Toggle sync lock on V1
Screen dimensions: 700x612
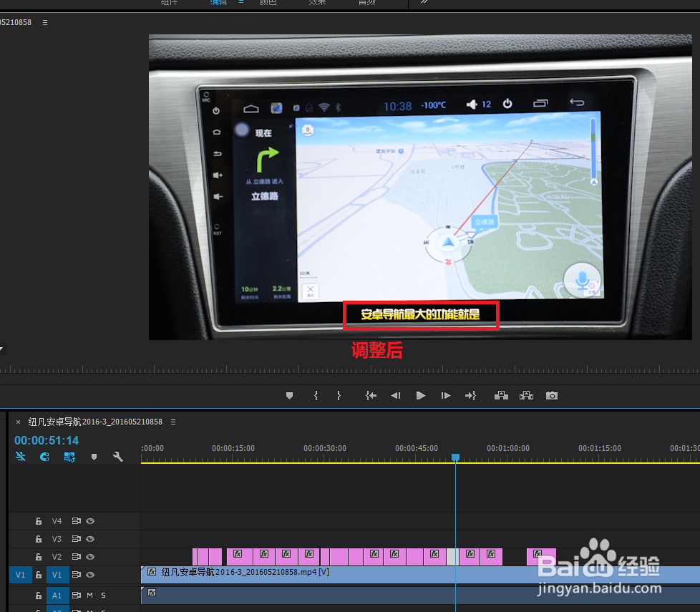(x=77, y=575)
